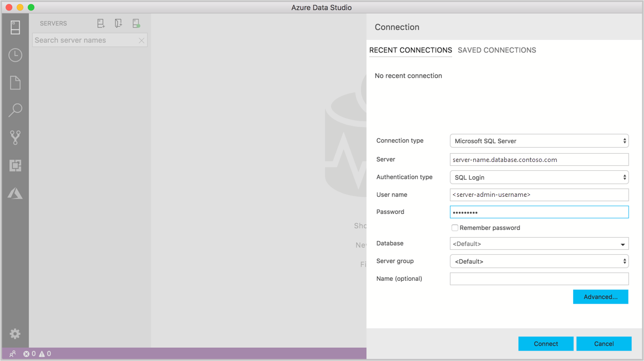Open the Source Control view
644x361 pixels.
tap(15, 138)
